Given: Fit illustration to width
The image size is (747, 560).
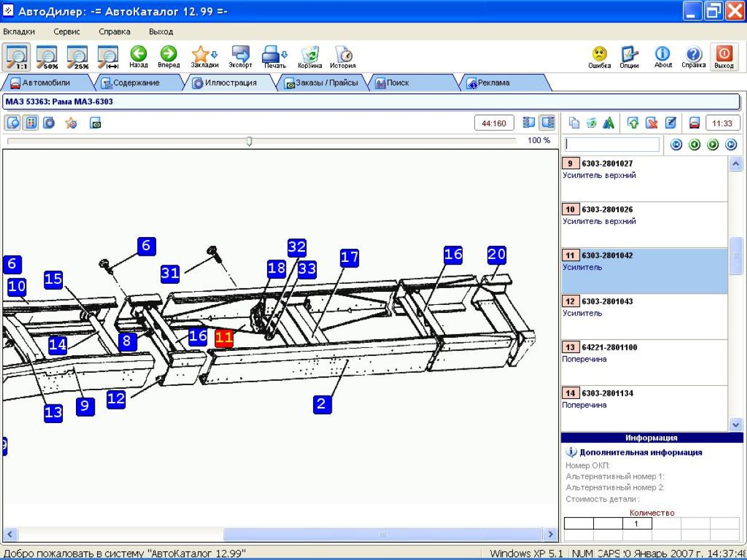Looking at the screenshot, I should 108,57.
